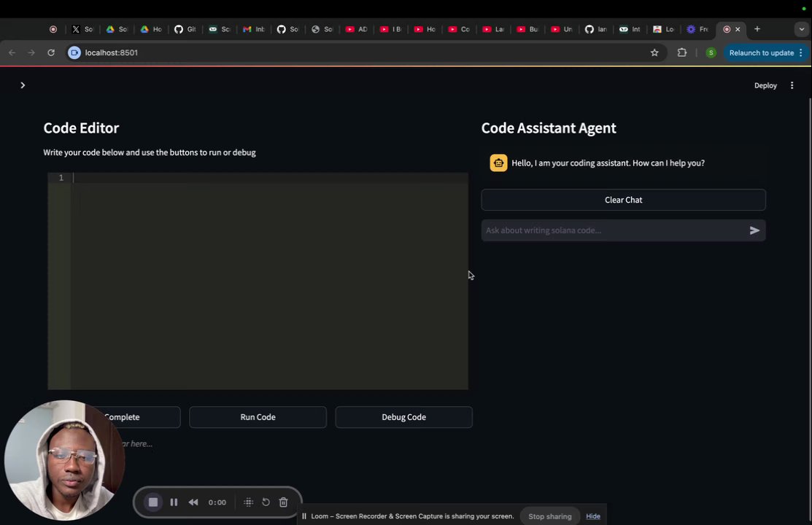Image resolution: width=812 pixels, height=525 pixels.
Task: Switch to the first pinned recording tab
Action: coord(53,29)
